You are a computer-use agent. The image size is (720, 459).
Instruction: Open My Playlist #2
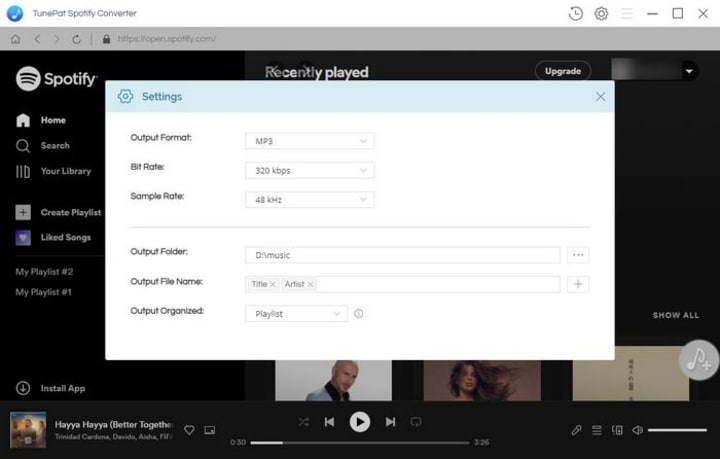[x=44, y=272]
